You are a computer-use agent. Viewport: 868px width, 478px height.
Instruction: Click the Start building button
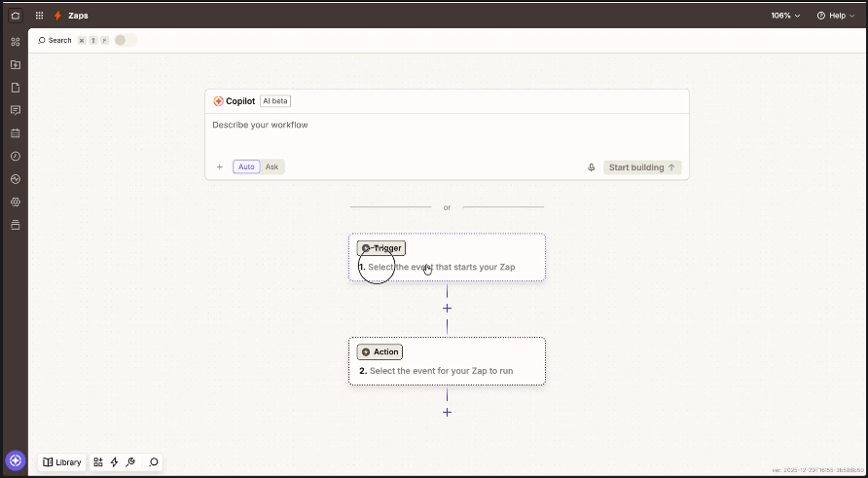pos(642,167)
